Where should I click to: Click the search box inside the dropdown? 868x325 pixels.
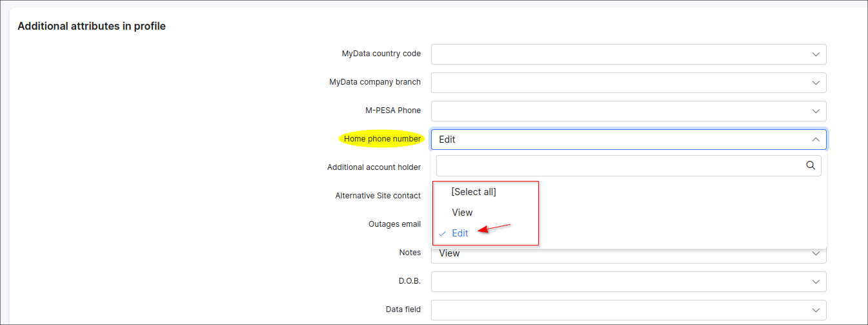tap(629, 165)
